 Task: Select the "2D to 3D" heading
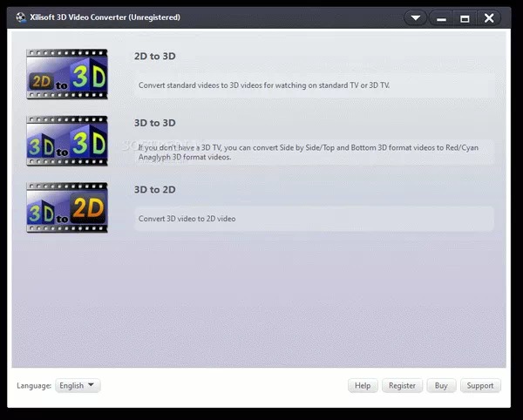tap(155, 56)
